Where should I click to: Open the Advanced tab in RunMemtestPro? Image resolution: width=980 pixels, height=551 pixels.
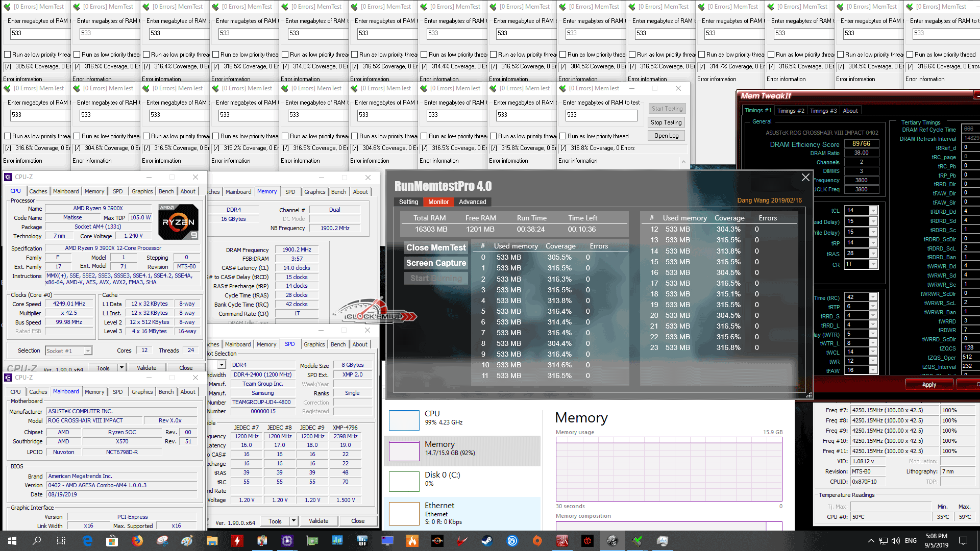pyautogui.click(x=472, y=202)
